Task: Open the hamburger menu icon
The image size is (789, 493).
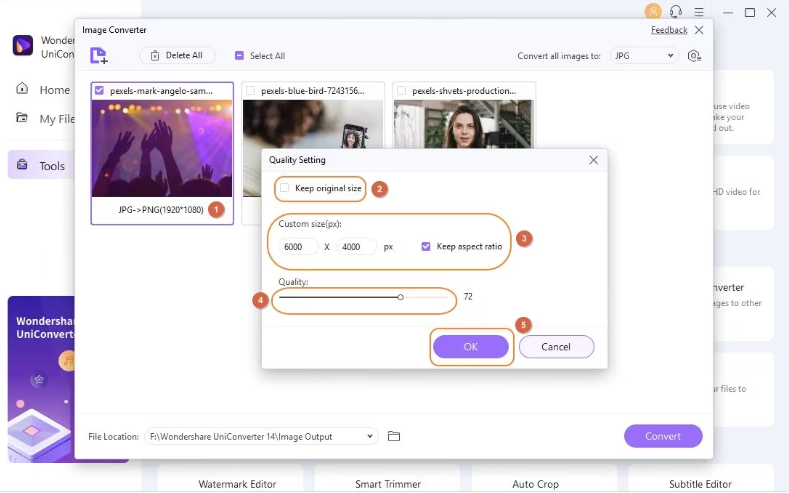Action: [700, 12]
